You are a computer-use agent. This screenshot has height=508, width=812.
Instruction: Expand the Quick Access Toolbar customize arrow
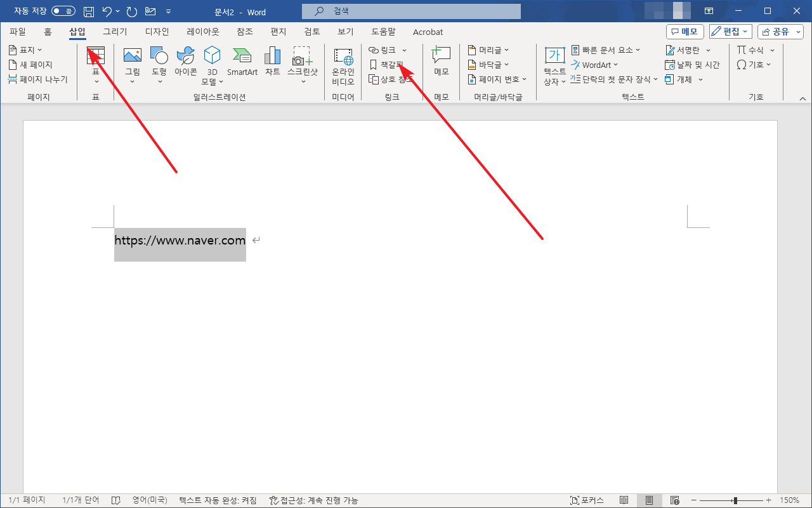(168, 12)
